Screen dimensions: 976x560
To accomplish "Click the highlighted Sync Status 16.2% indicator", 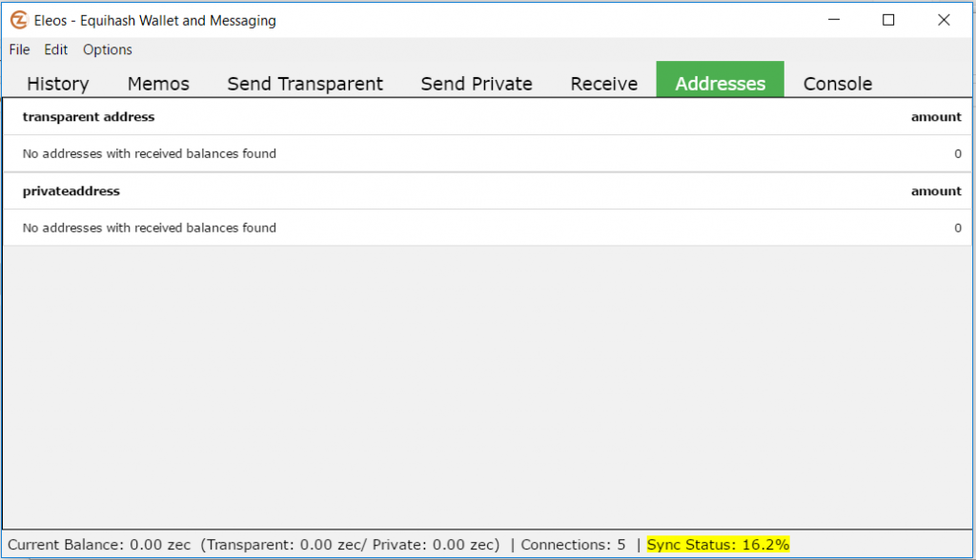I will (x=719, y=545).
